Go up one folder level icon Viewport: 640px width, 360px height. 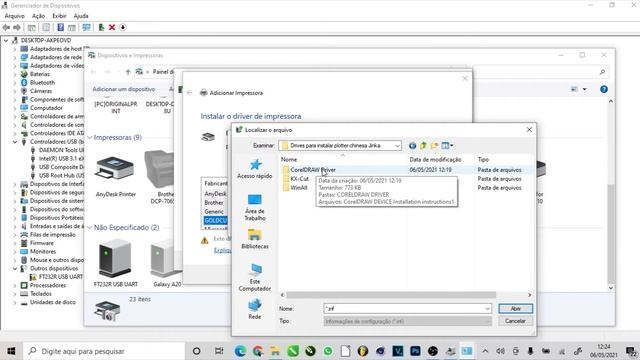(423, 145)
